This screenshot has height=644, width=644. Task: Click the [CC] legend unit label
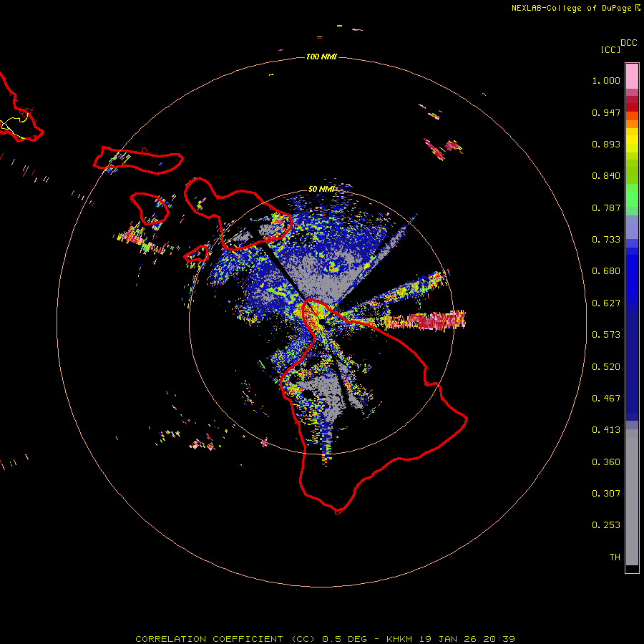tap(610, 49)
